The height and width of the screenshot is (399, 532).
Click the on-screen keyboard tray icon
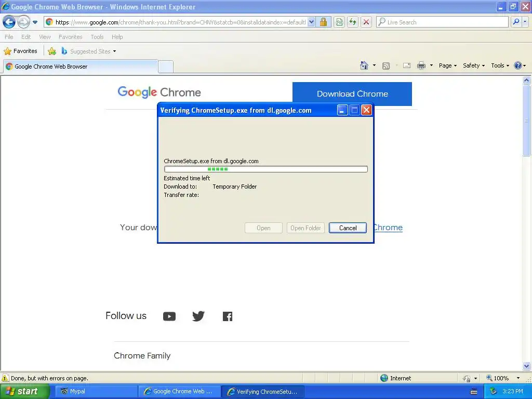point(474,392)
